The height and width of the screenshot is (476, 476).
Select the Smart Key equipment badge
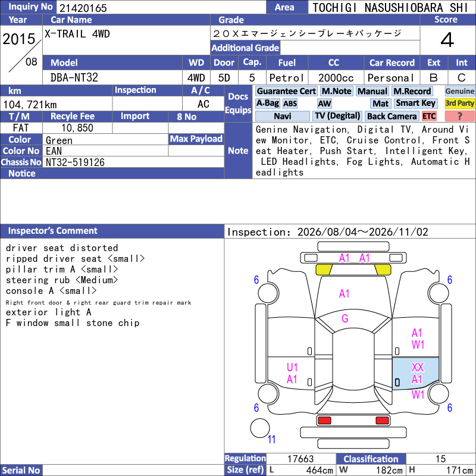pos(415,103)
